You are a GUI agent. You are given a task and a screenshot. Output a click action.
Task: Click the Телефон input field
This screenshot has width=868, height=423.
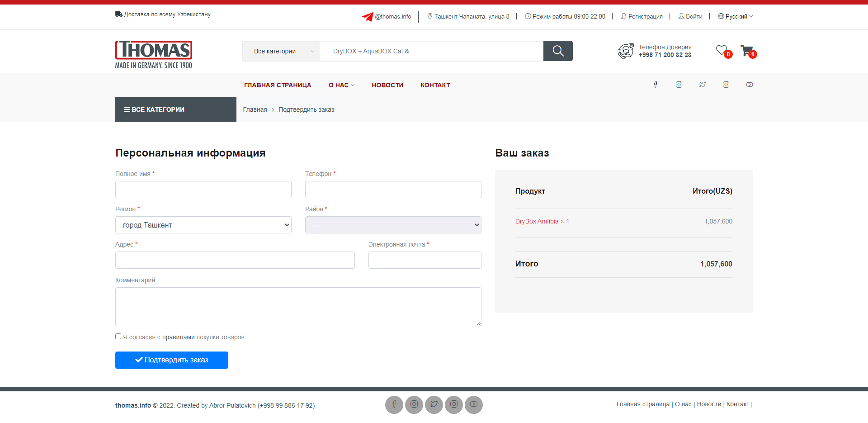(x=393, y=190)
